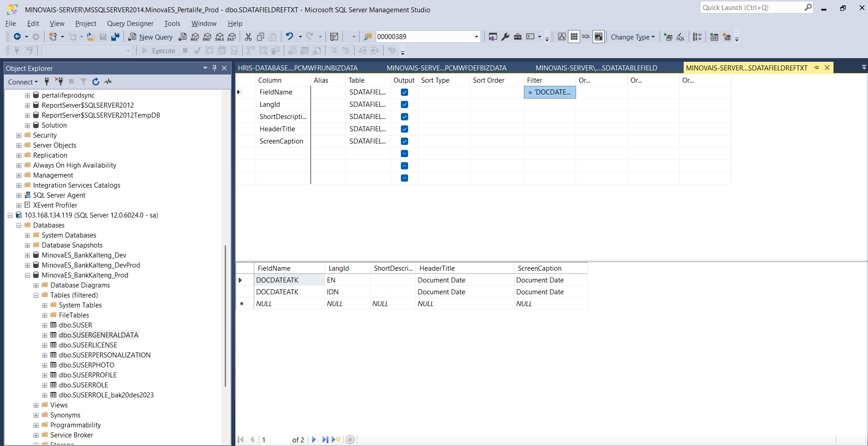Collapse the MinovaES_BankKalteng_Prod database node
Viewport: 868px width, 446px height.
(x=27, y=275)
